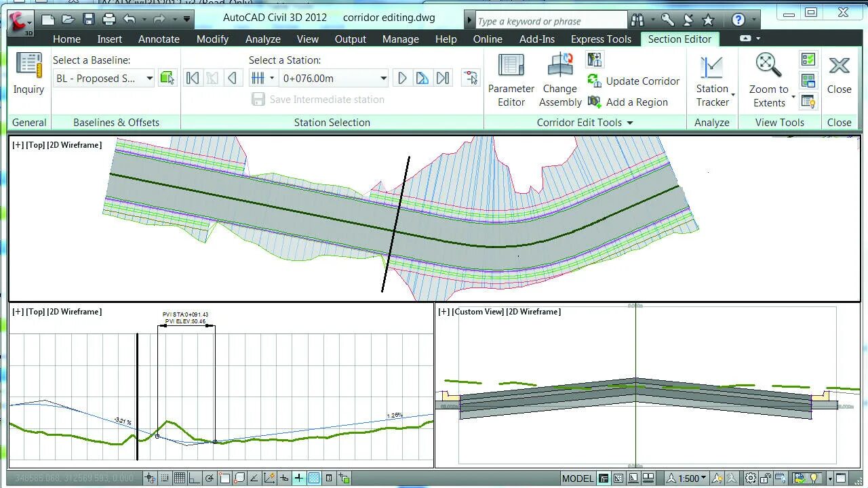
Task: Switch to the Home ribbon tab
Action: (66, 39)
